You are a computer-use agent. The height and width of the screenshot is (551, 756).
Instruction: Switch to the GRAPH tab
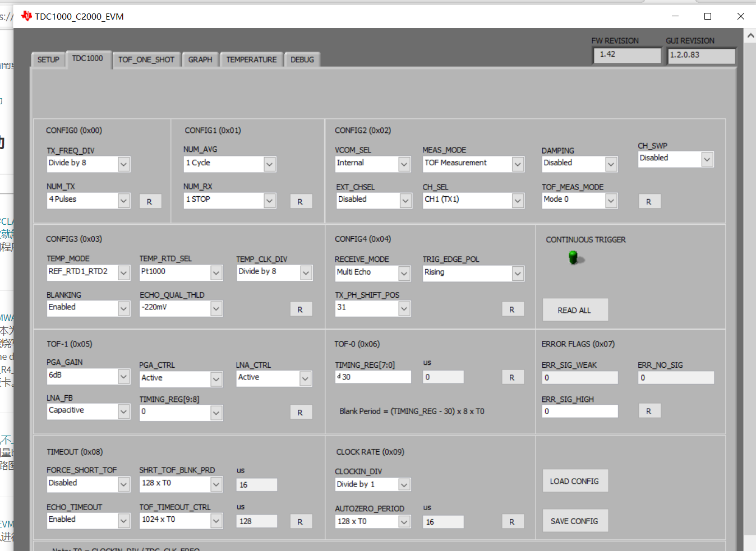pyautogui.click(x=200, y=59)
